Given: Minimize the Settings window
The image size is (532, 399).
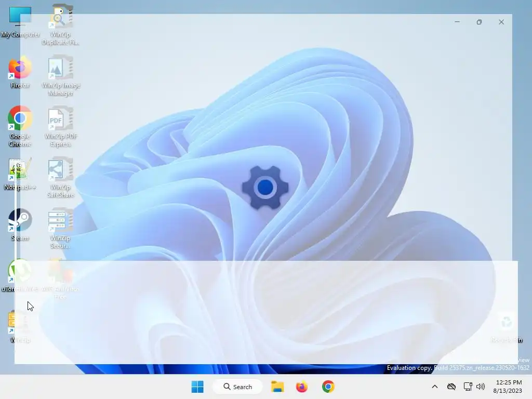Looking at the screenshot, I should pos(457,22).
